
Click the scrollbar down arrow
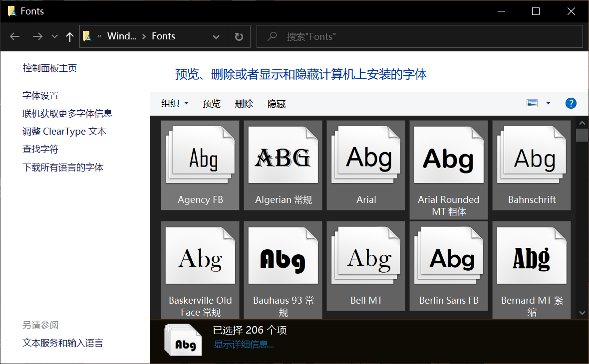(582, 313)
